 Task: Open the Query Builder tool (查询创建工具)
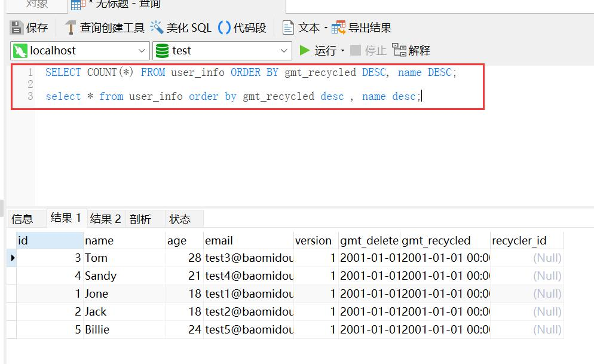coord(71,27)
